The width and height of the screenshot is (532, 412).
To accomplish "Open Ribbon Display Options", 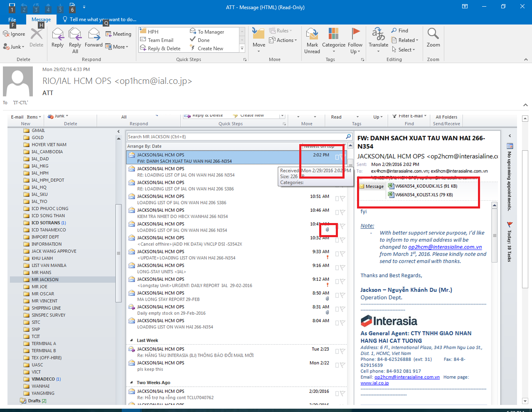I will point(465,7).
